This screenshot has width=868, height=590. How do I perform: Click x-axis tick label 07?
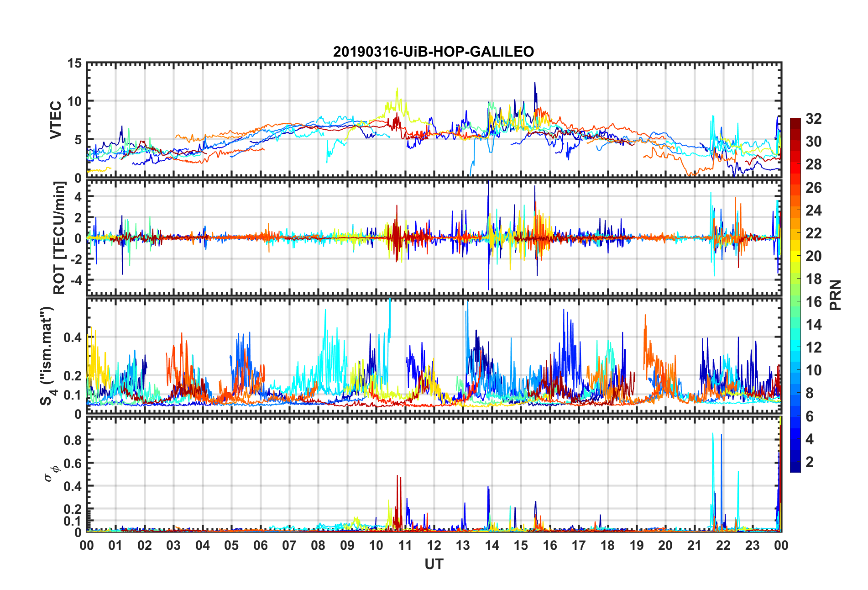click(289, 545)
